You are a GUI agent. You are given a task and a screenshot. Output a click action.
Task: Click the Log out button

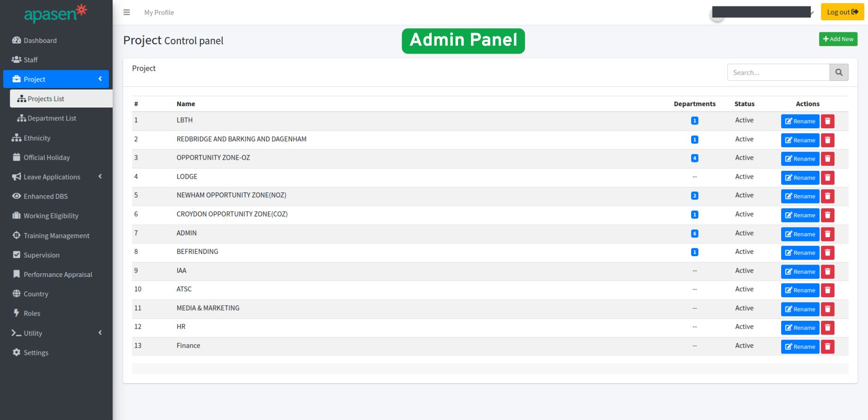[842, 12]
